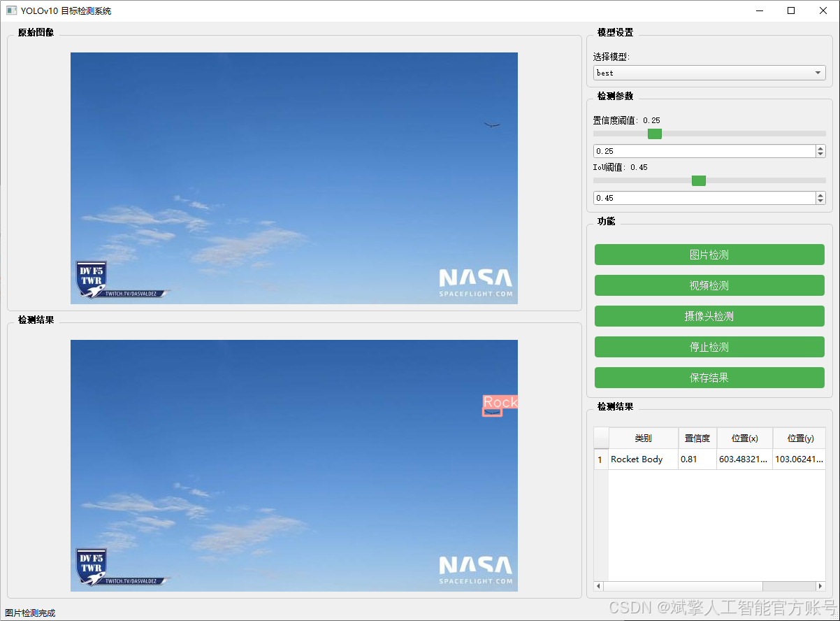This screenshot has width=840, height=621.
Task: Click the 图片检测完成 status bar message
Action: click(x=30, y=613)
